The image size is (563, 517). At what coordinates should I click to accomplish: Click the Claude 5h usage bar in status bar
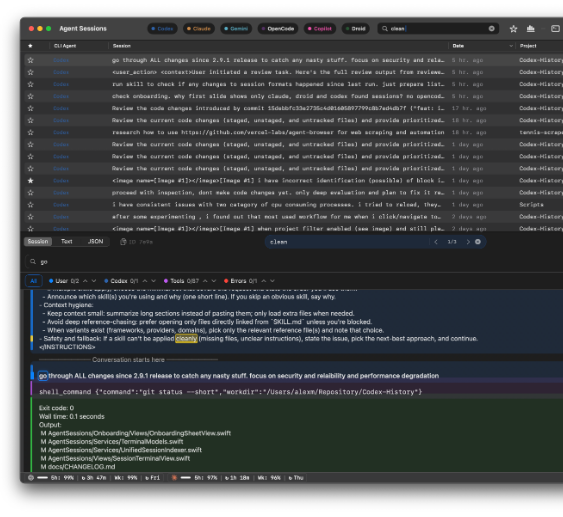point(186,478)
